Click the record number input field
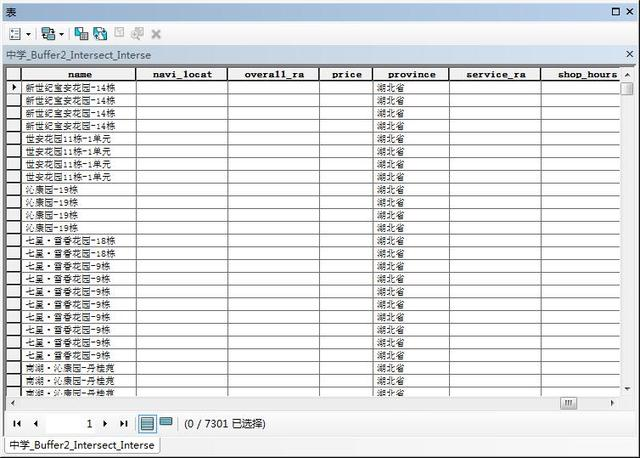Viewport: 640px width, 458px height. click(x=71, y=424)
